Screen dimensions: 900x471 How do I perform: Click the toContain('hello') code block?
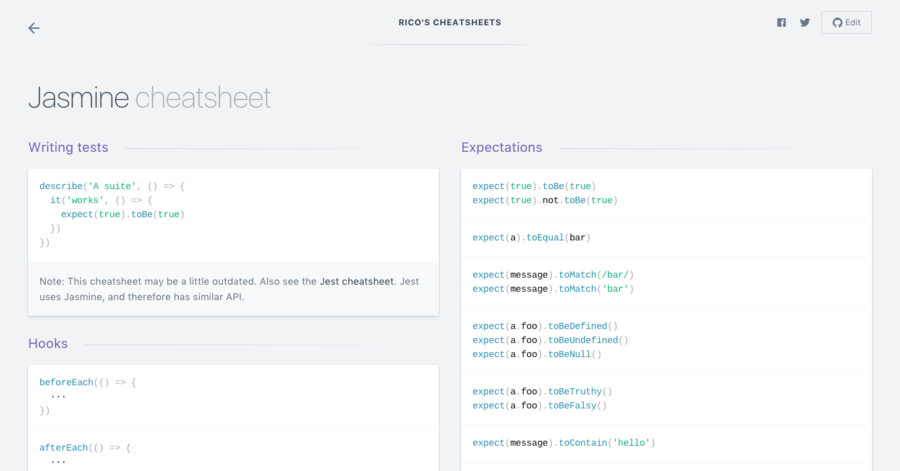(563, 442)
